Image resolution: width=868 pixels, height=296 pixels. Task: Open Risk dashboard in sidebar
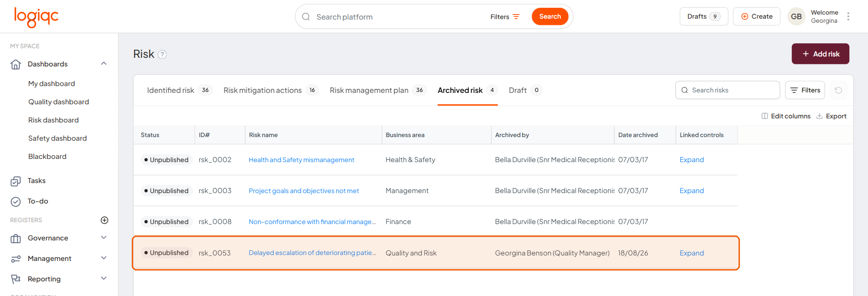pyautogui.click(x=53, y=120)
